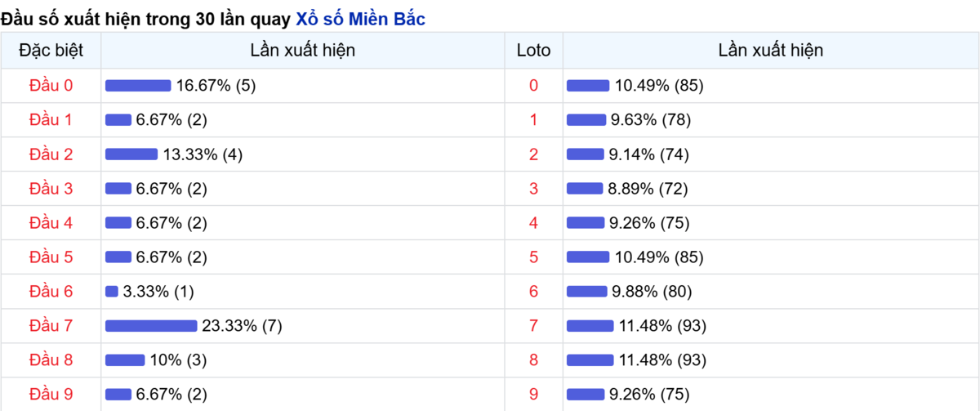Click the 16.67% (5) progress bar
The image size is (980, 411).
138,86
